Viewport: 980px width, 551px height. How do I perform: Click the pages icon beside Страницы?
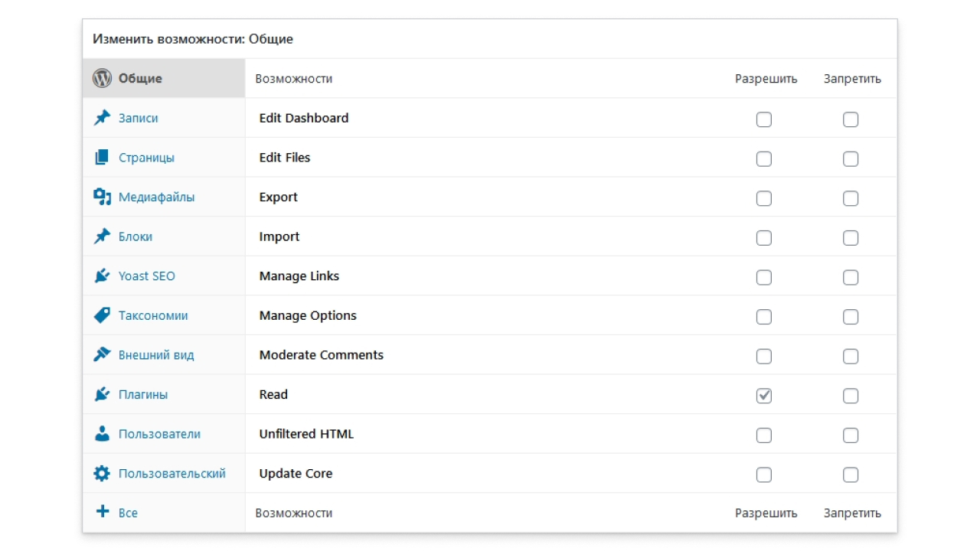[x=102, y=158]
